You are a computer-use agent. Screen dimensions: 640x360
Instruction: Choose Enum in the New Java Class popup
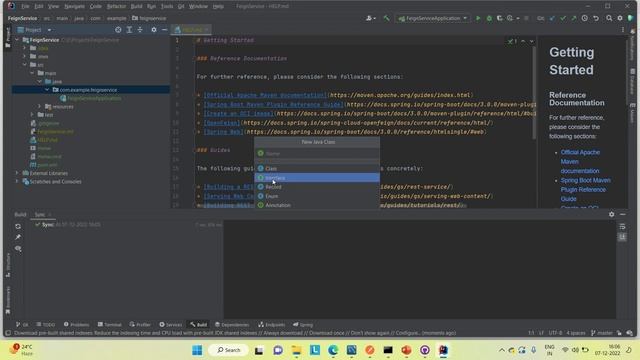click(x=317, y=196)
